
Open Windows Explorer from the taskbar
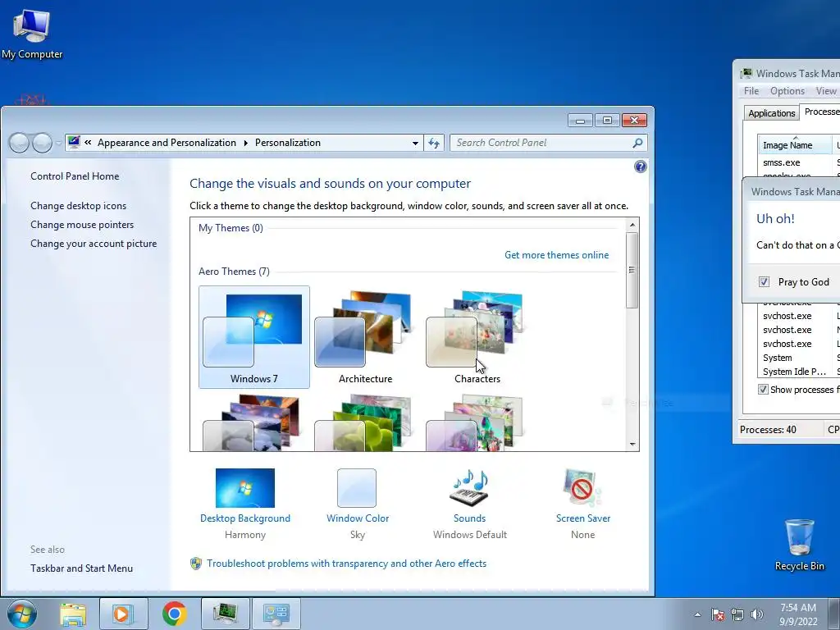[x=73, y=614]
